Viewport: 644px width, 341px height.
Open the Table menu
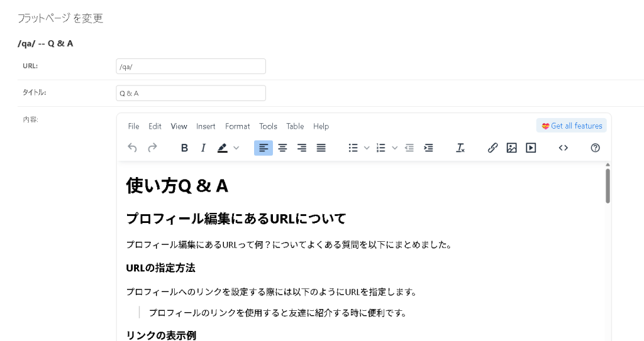(296, 126)
